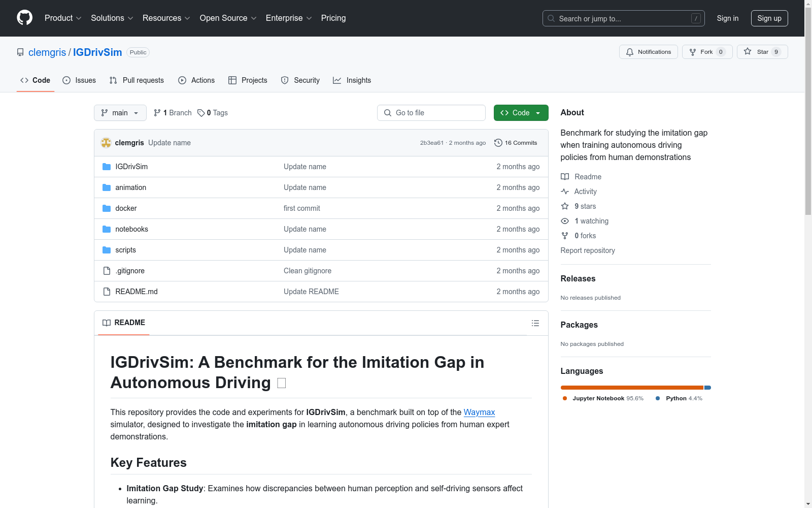Click the .gitignore file icon
Viewport: 812px width, 508px height.
[107, 271]
